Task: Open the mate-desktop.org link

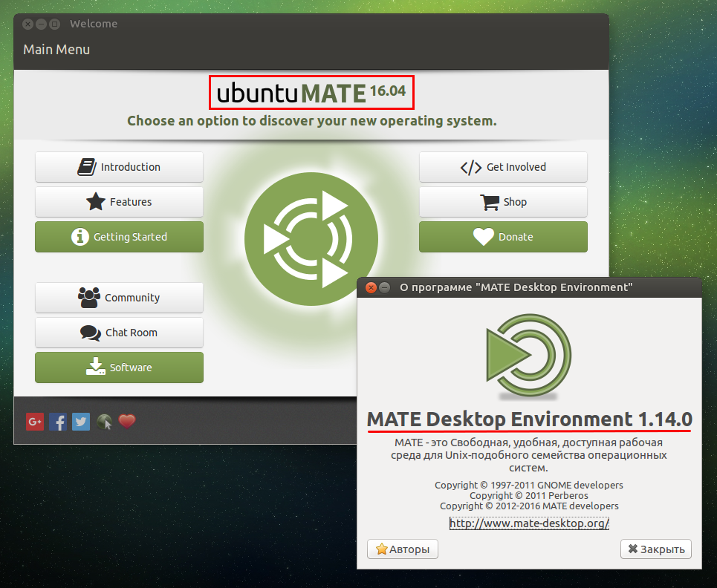Action: (x=529, y=523)
